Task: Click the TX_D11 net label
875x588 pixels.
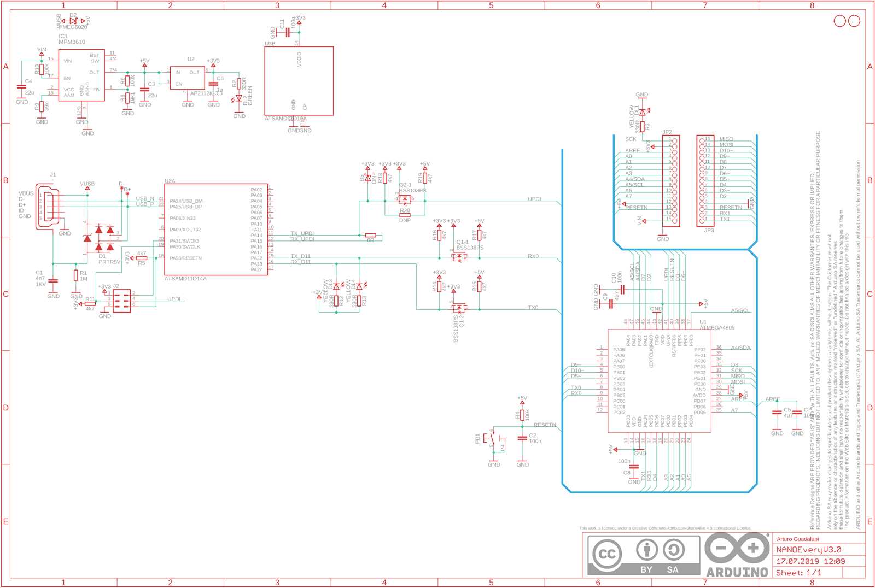Action: click(x=300, y=256)
